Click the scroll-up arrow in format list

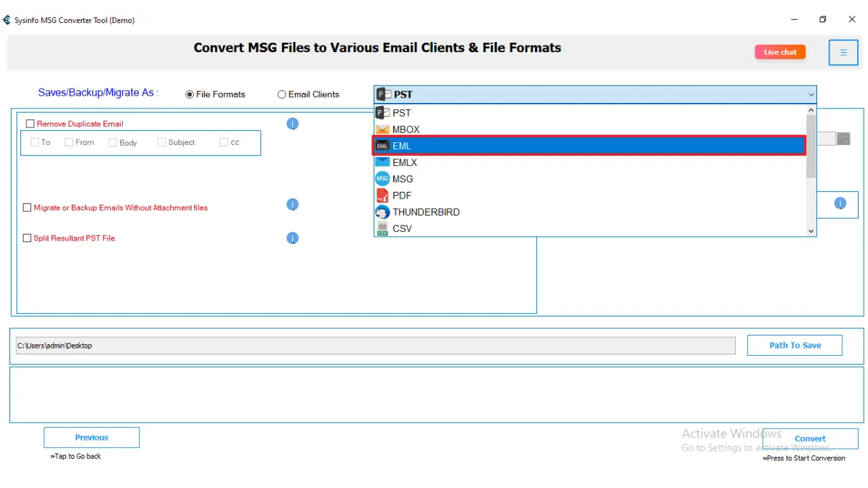[811, 110]
